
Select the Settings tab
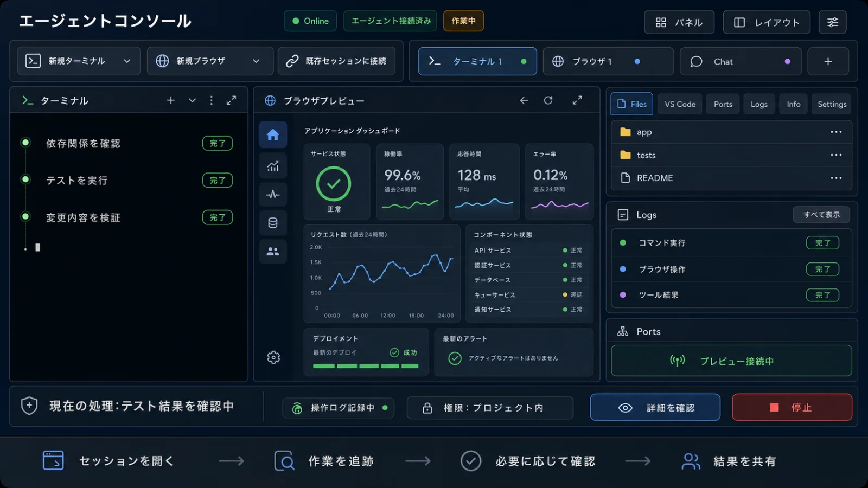(832, 104)
